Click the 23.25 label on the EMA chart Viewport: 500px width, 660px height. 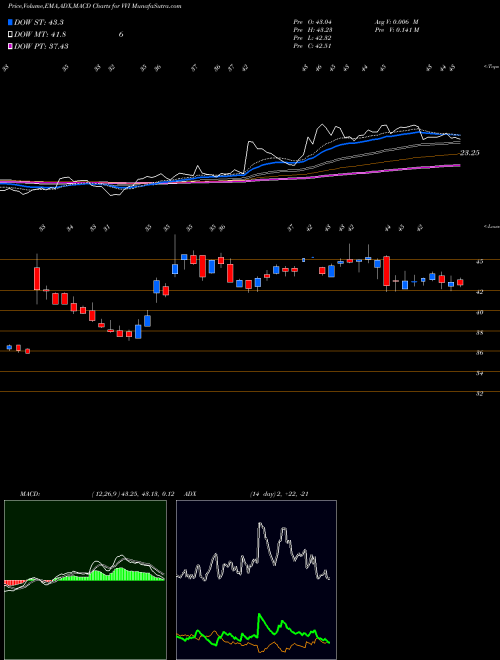[469, 153]
